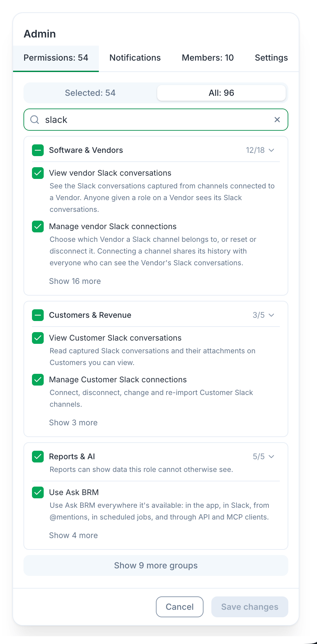Switch to the Notifications tab
This screenshot has height=644, width=317.
pos(135,58)
